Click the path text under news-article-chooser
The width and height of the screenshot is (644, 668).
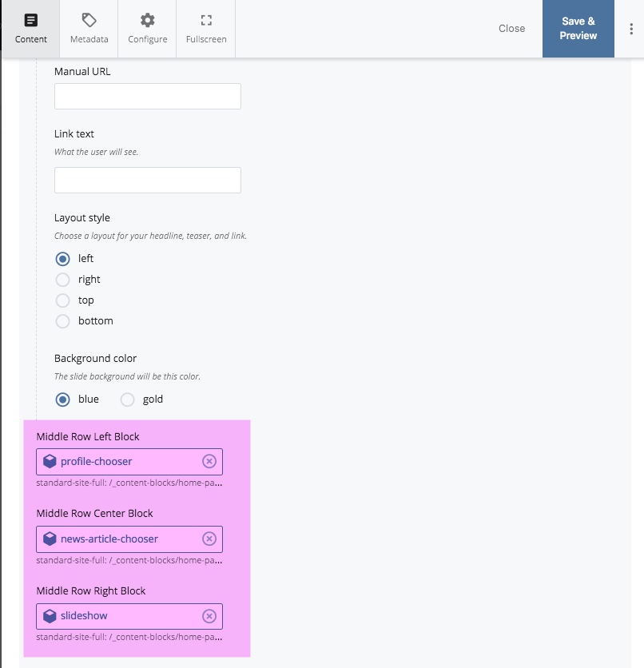click(x=129, y=561)
